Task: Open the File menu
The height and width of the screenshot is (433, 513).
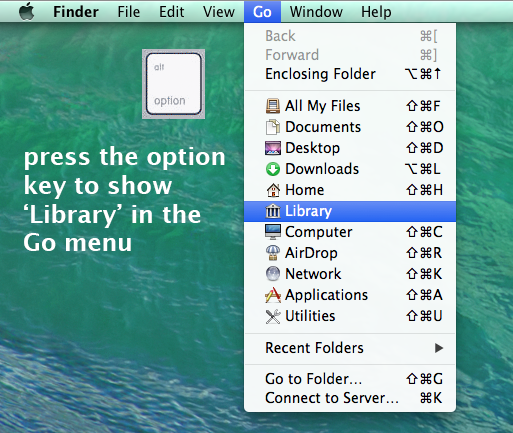Action: (x=128, y=12)
